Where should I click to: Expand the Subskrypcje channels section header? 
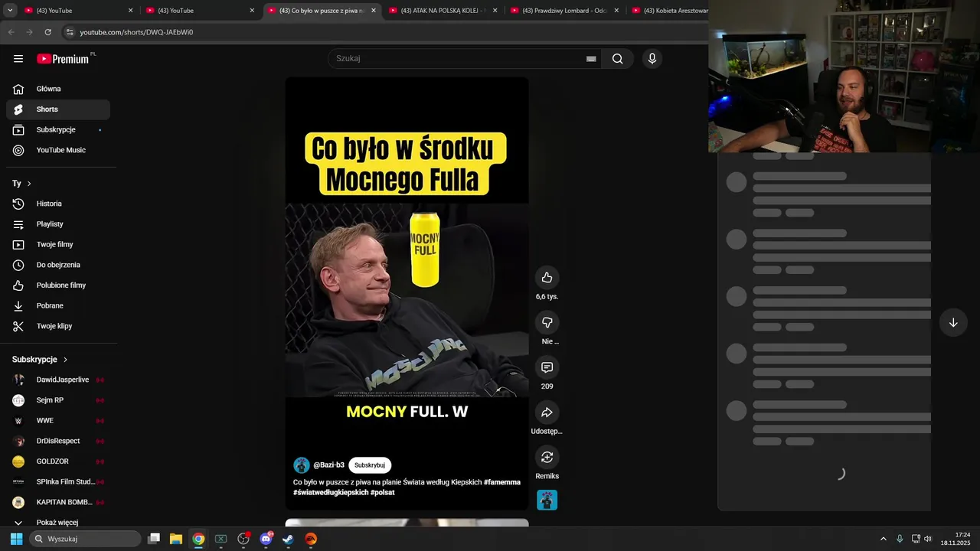pos(40,360)
